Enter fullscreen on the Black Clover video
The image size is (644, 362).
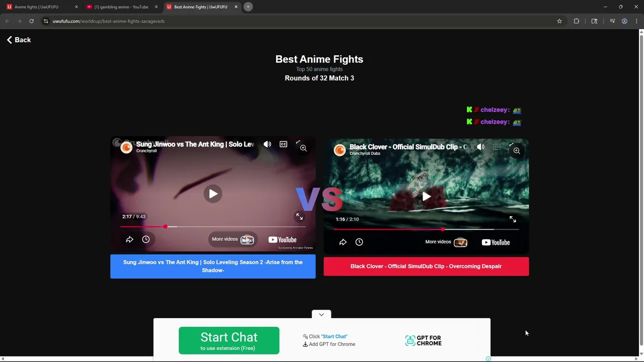513,219
